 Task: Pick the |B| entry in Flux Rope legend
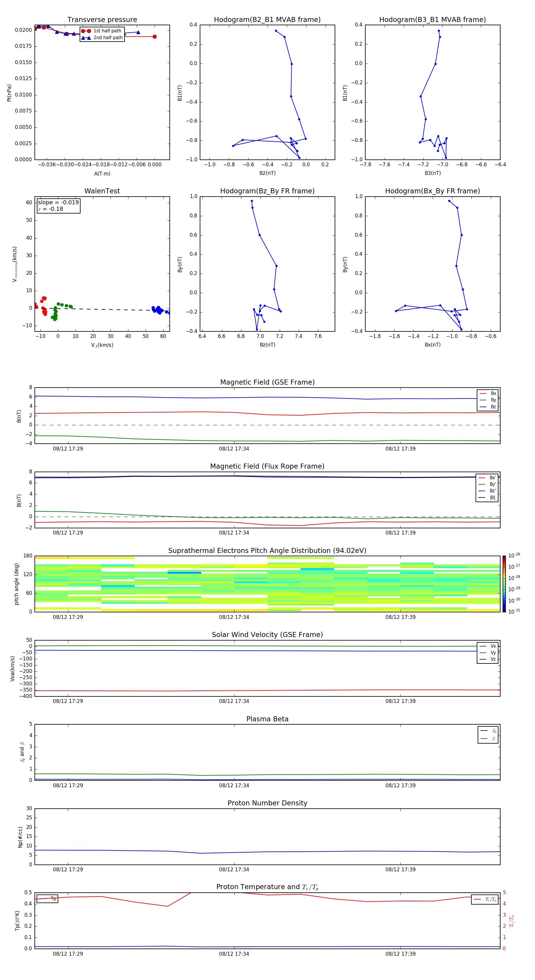(x=487, y=498)
